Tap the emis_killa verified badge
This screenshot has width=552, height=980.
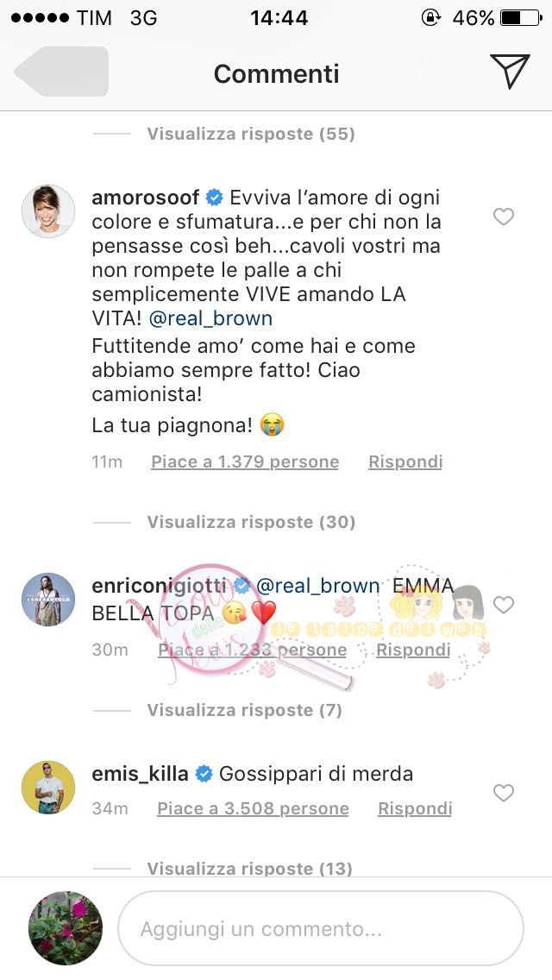click(x=204, y=774)
